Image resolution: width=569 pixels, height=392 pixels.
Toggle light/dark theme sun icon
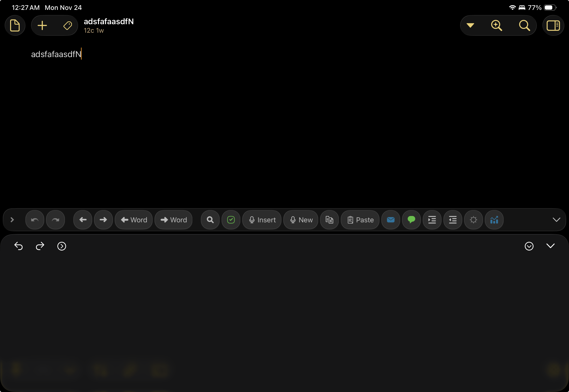coord(474,220)
